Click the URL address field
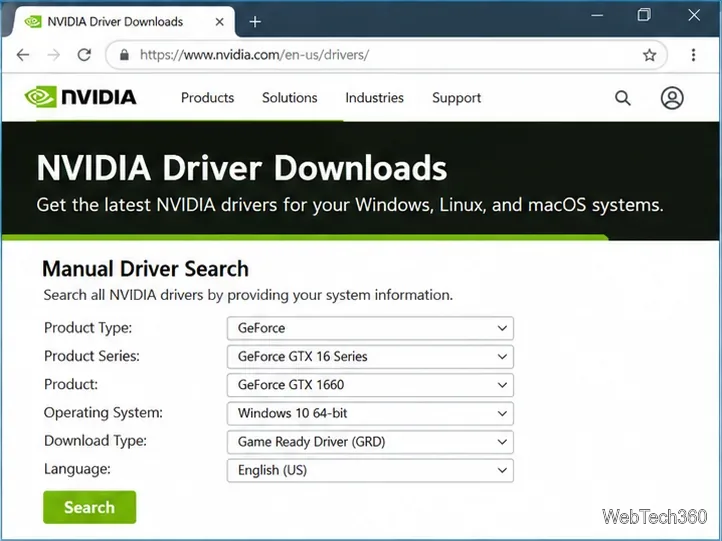722x541 pixels. pyautogui.click(x=387, y=55)
